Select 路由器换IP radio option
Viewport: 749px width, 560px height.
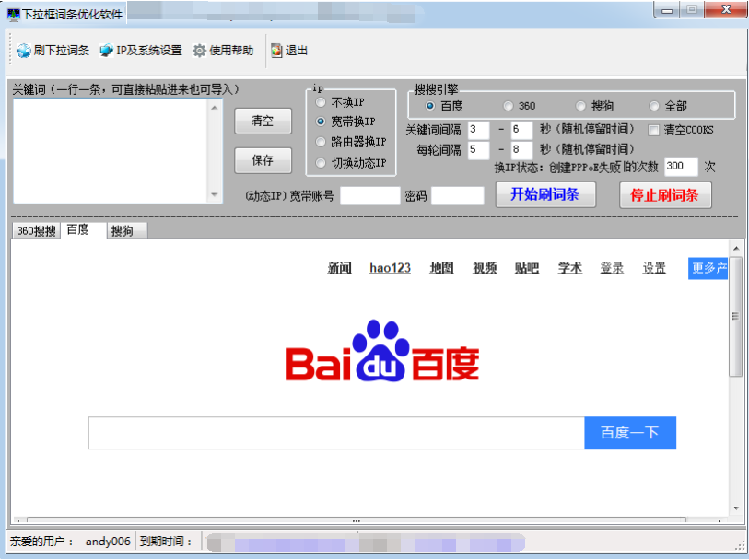coord(321,142)
